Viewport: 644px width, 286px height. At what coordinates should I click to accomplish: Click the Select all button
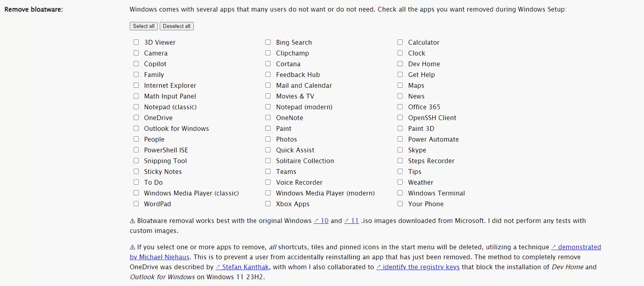[144, 26]
